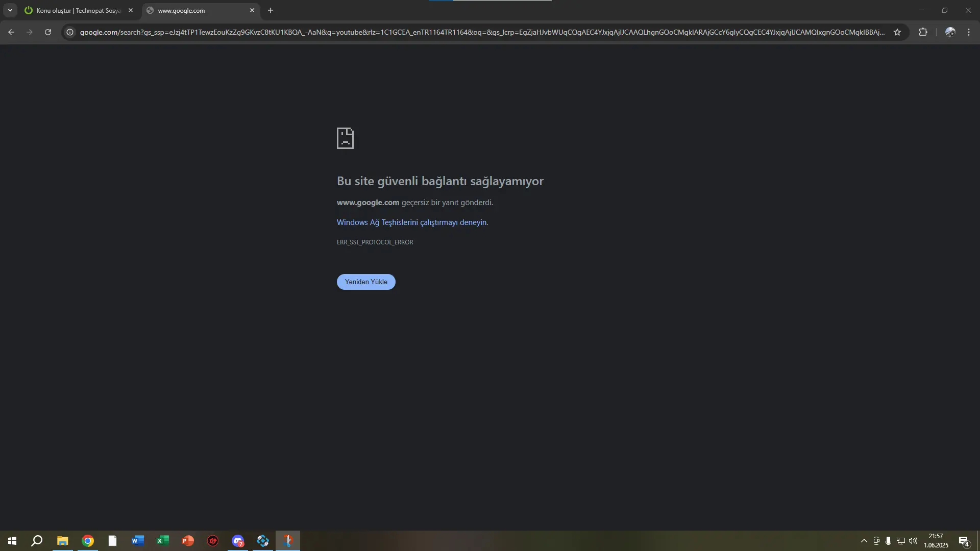Open taskbar search magnifier
Screen dimensions: 980x551
37,541
